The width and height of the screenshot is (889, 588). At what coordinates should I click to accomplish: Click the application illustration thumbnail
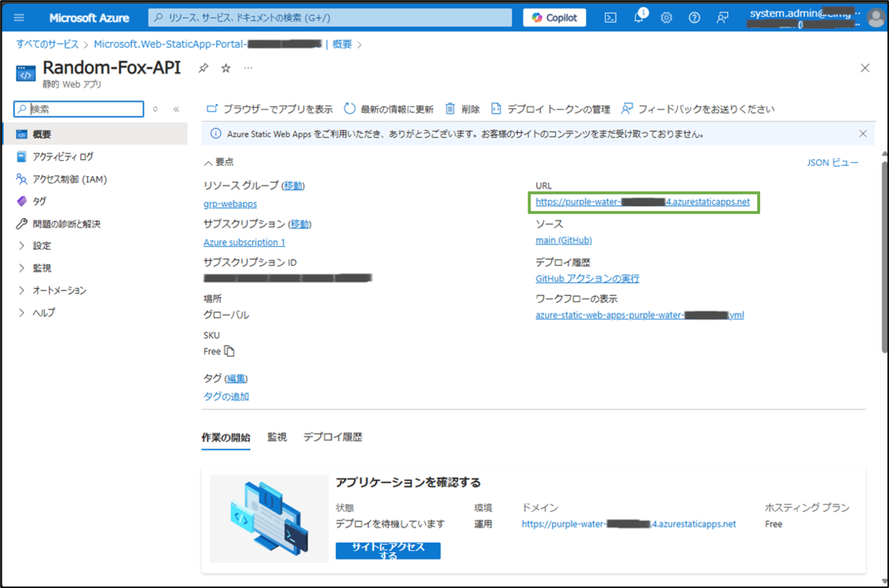(269, 518)
